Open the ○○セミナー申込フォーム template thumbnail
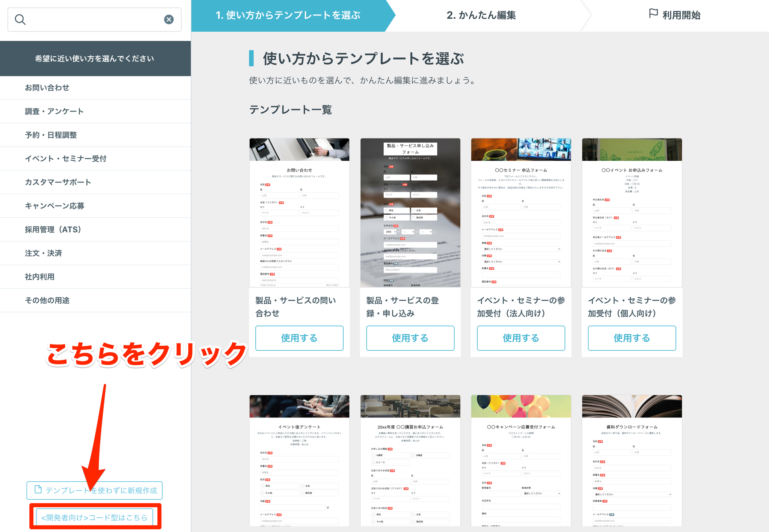 click(521, 212)
